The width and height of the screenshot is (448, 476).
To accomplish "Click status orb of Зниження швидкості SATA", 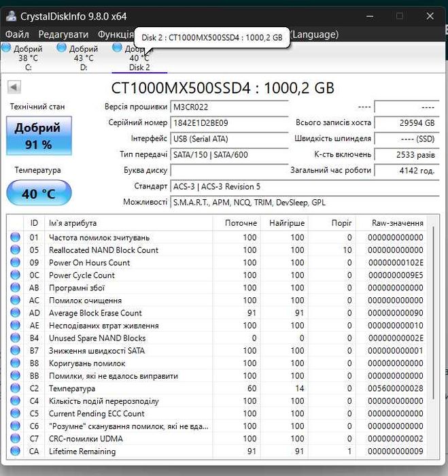I will click(15, 350).
